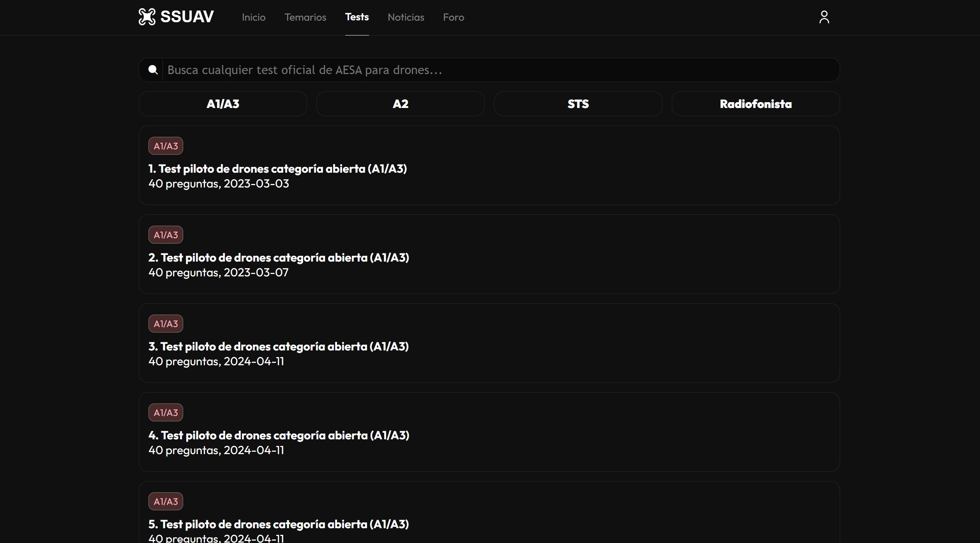Navigate to the Foro page
Screen dimensions: 980x543
pos(453,17)
